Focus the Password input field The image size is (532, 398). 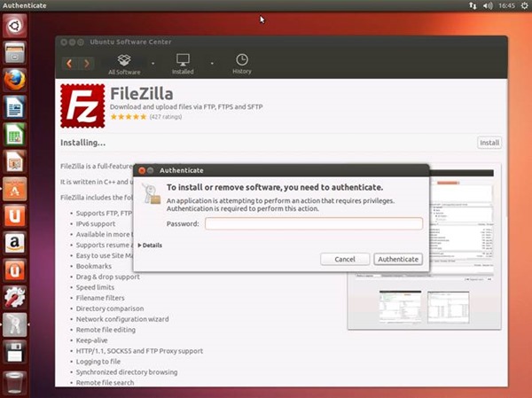(x=313, y=224)
